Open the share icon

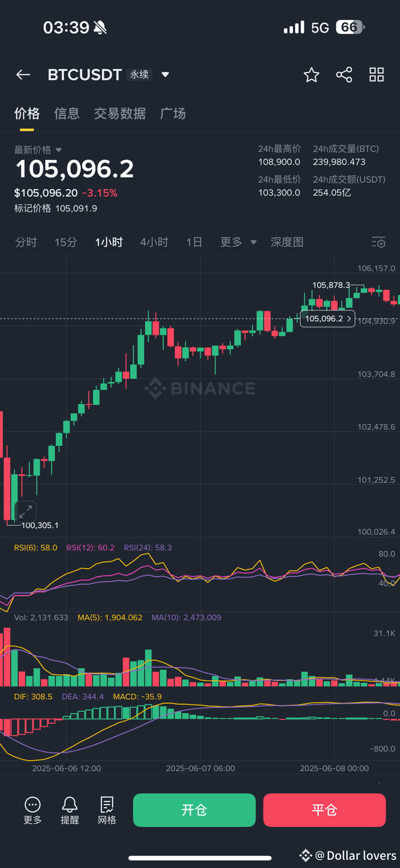click(344, 74)
